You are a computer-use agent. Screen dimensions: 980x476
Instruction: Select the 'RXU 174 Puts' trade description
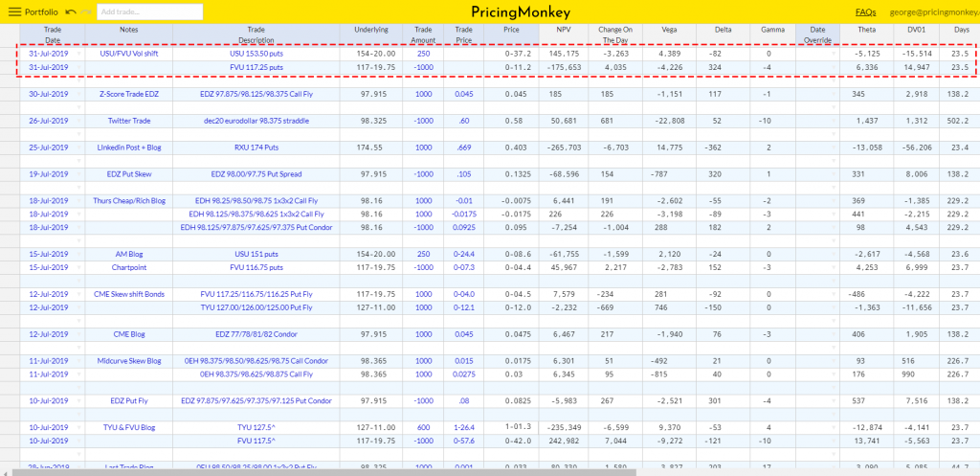(256, 147)
